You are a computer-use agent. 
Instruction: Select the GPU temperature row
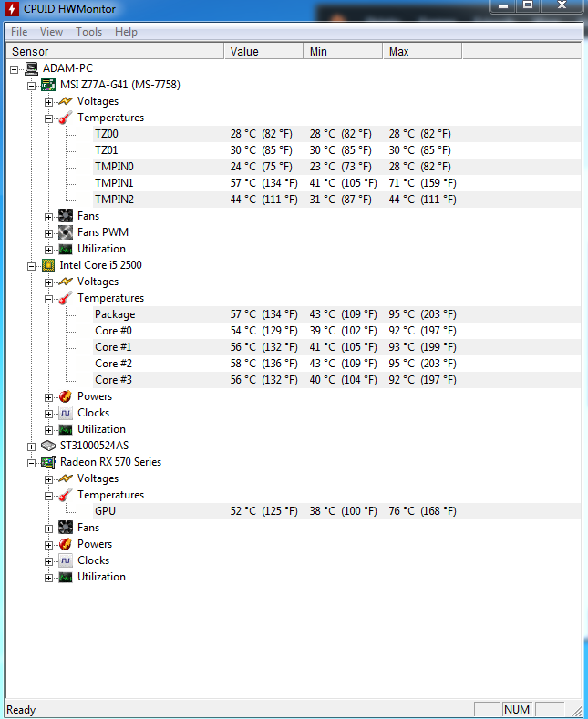pyautogui.click(x=337, y=511)
